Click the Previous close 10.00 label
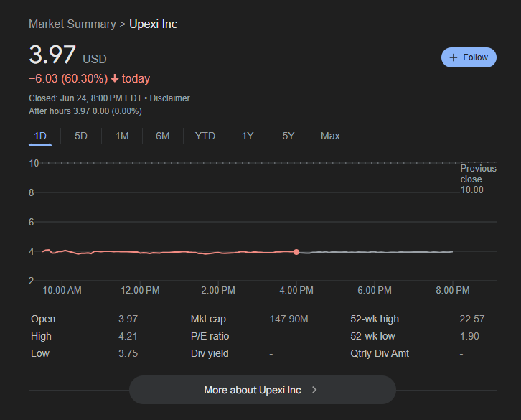This screenshot has width=521, height=420. (478, 179)
